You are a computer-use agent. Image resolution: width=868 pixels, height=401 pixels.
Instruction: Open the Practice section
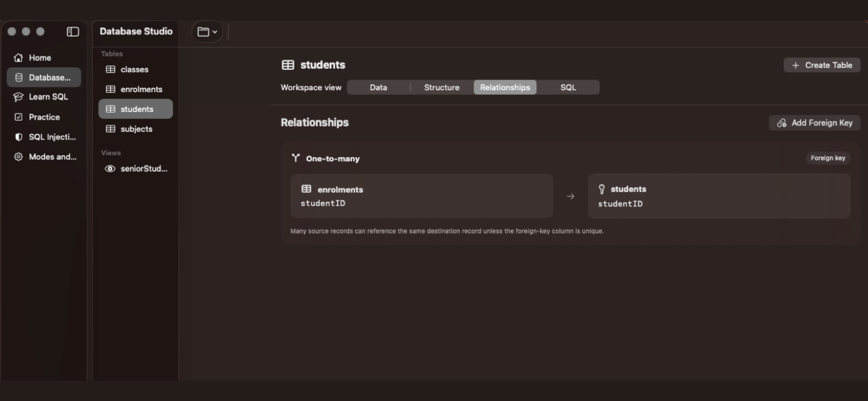pos(44,117)
